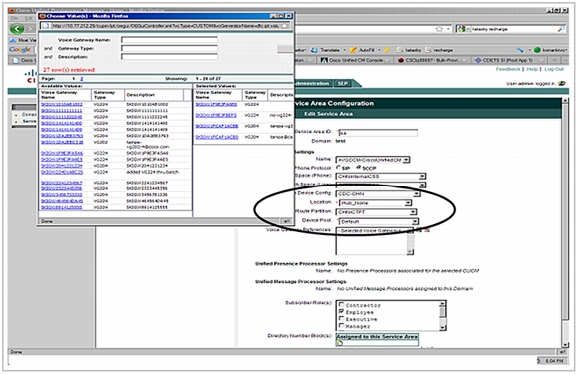Click the Cisco logo on the page
The width and height of the screenshot is (578, 375).
coord(31,77)
